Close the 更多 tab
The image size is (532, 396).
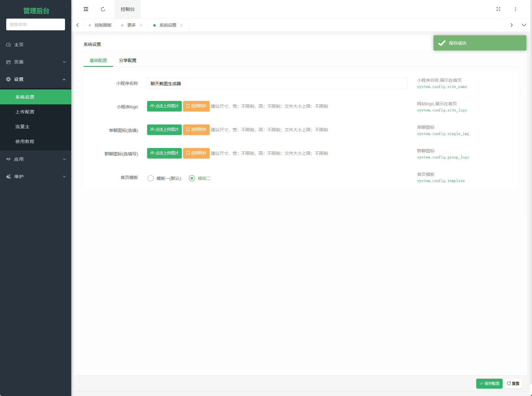141,25
